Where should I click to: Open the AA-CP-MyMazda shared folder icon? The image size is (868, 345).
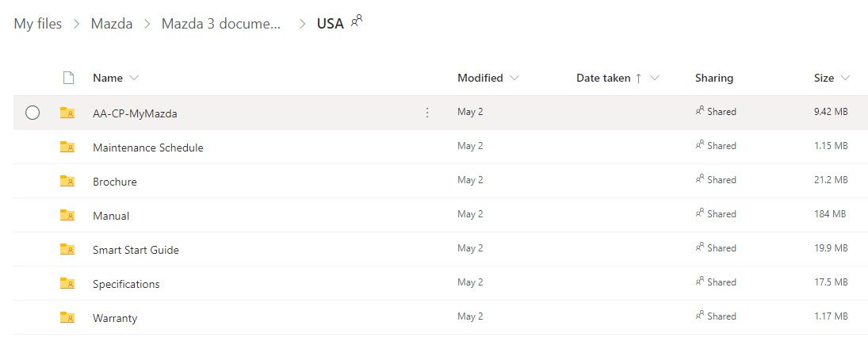pos(67,113)
